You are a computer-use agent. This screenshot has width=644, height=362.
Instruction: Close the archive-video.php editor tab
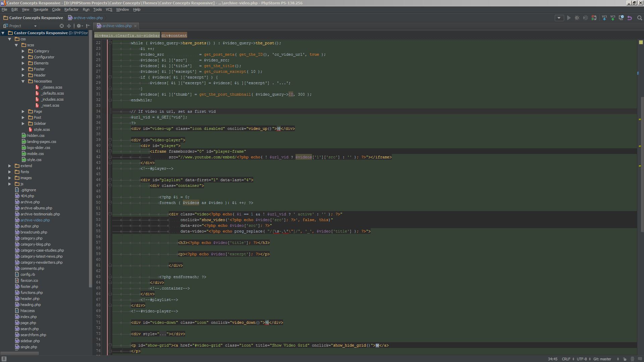(x=136, y=26)
